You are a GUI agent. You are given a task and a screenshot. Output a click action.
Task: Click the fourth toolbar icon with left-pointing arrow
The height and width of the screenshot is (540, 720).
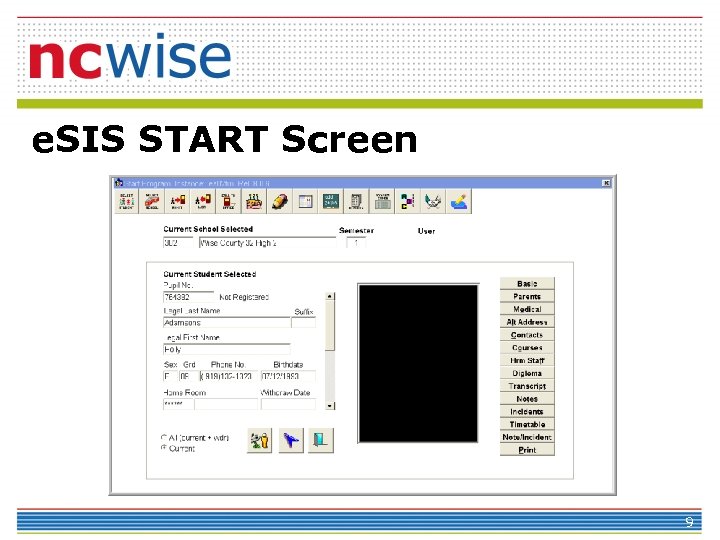[202, 202]
